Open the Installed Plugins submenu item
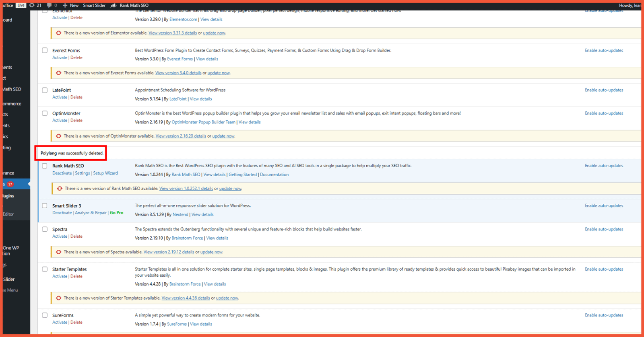 (9, 196)
